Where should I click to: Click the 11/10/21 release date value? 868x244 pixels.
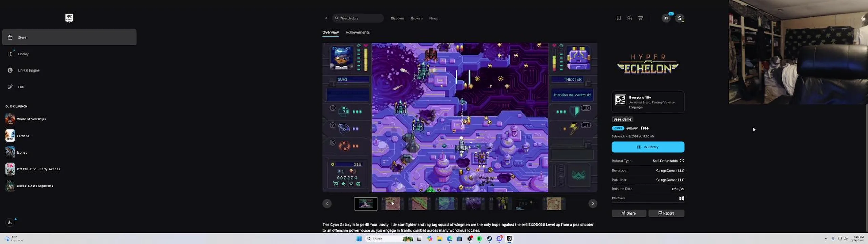(677, 189)
